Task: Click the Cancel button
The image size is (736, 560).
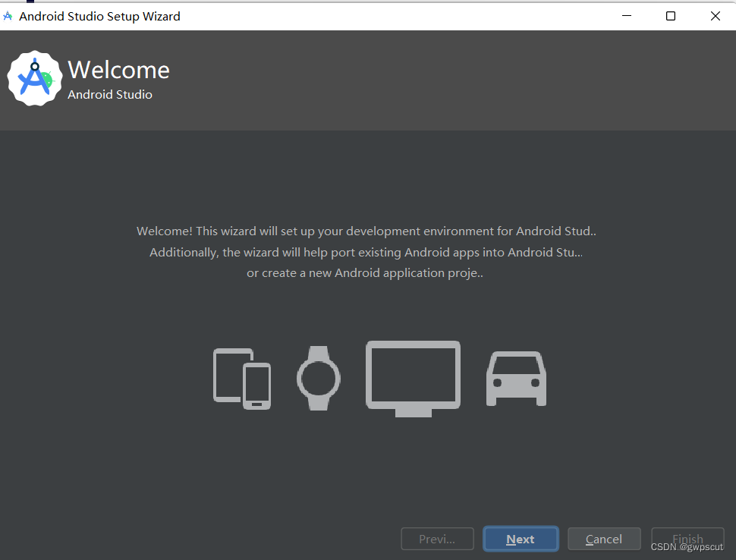Action: pos(604,539)
